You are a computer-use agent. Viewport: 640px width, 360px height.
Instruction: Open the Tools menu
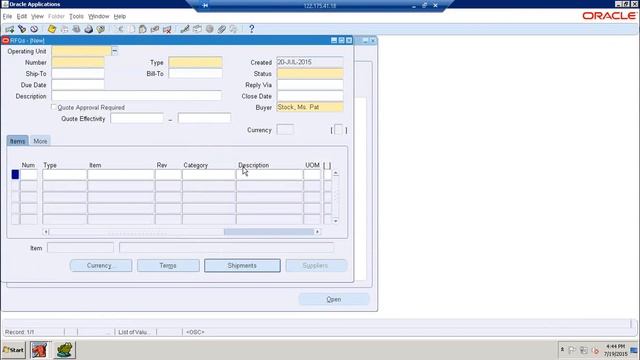76,16
